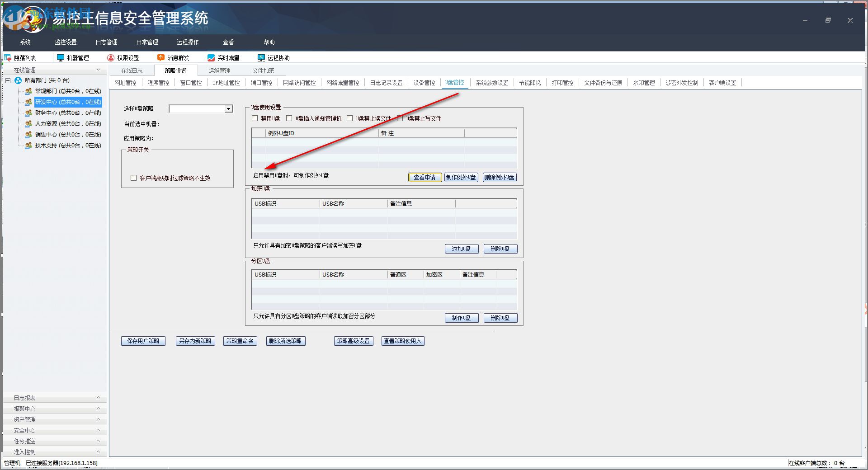Switch to the 运维管理 tab
Screen dimensions: 868x470
(x=220, y=70)
